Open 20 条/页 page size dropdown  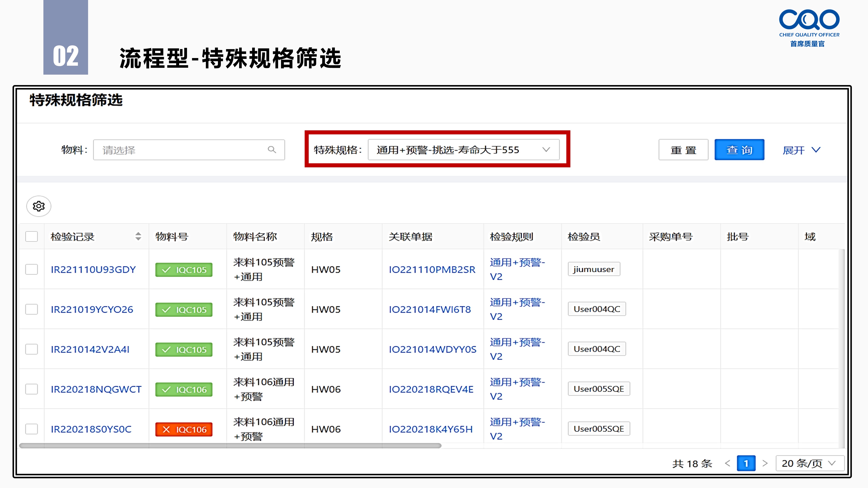pyautogui.click(x=810, y=463)
